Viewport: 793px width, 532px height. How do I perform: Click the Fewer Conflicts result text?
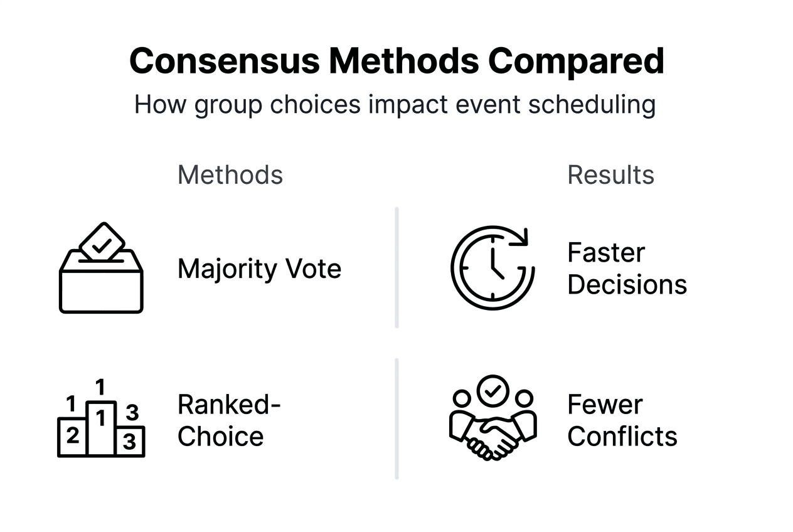(x=622, y=420)
